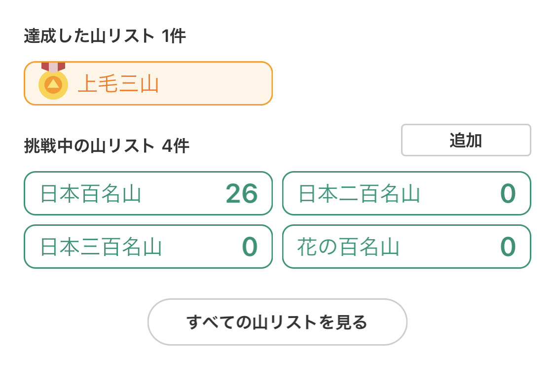Click the すべての山リストを見る button
This screenshot has height=392, width=555.
pos(277,322)
